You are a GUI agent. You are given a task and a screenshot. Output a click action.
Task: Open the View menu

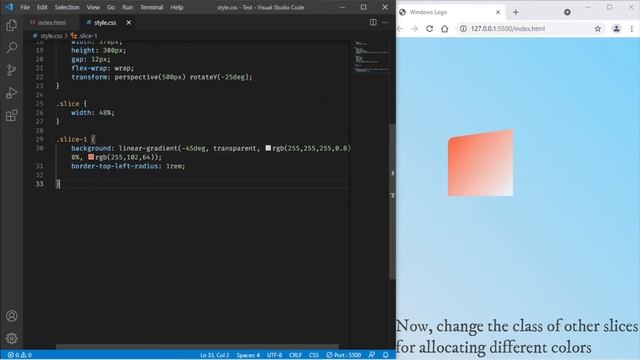tap(93, 7)
